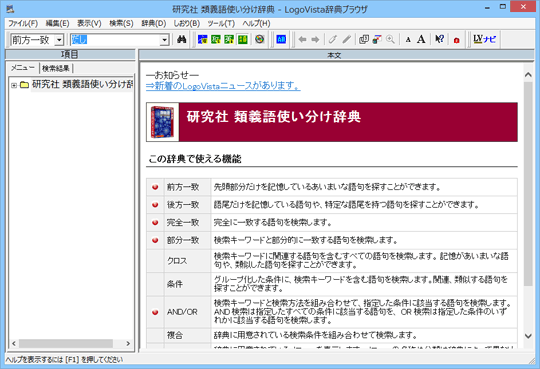The width and height of the screenshot is (540, 369).
Task: Open the しおり(B) menu
Action: (x=186, y=23)
